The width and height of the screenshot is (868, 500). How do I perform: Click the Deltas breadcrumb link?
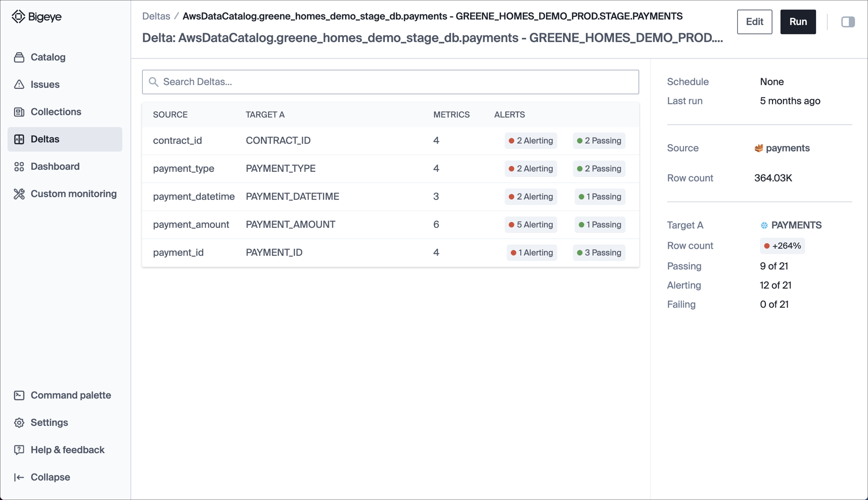coord(156,16)
